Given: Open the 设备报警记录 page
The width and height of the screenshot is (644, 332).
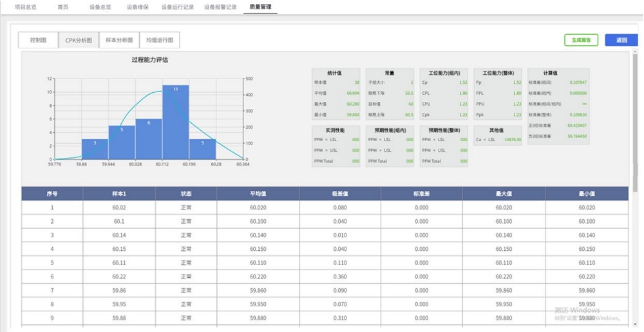Looking at the screenshot, I should (x=220, y=7).
